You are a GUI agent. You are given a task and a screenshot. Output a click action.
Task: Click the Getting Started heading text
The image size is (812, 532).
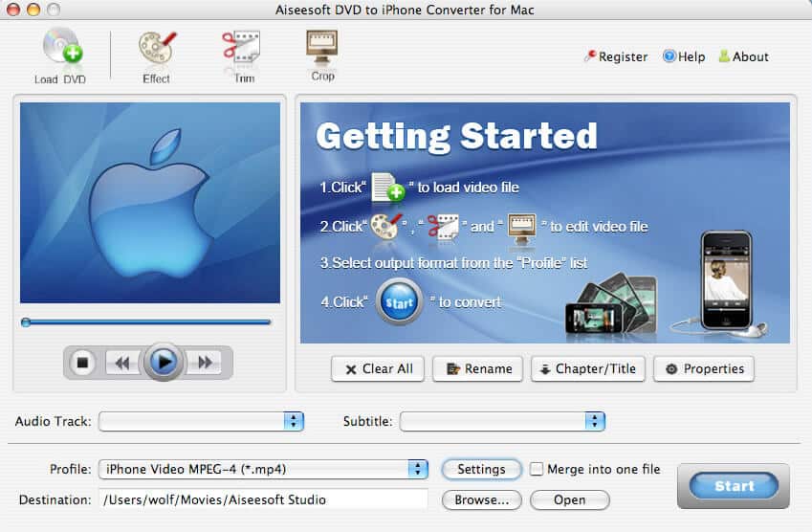pyautogui.click(x=457, y=136)
